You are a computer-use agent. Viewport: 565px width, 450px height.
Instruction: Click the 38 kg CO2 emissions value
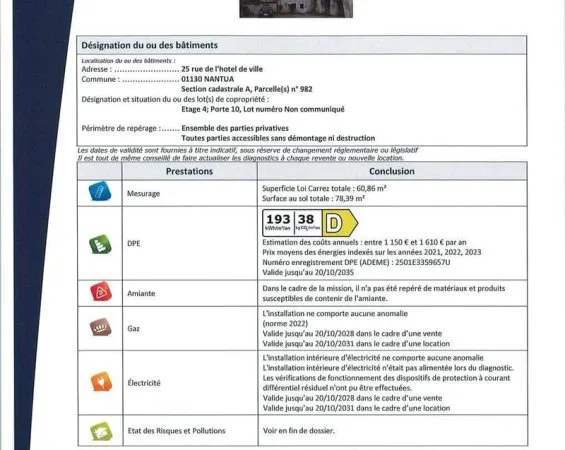[308, 222]
